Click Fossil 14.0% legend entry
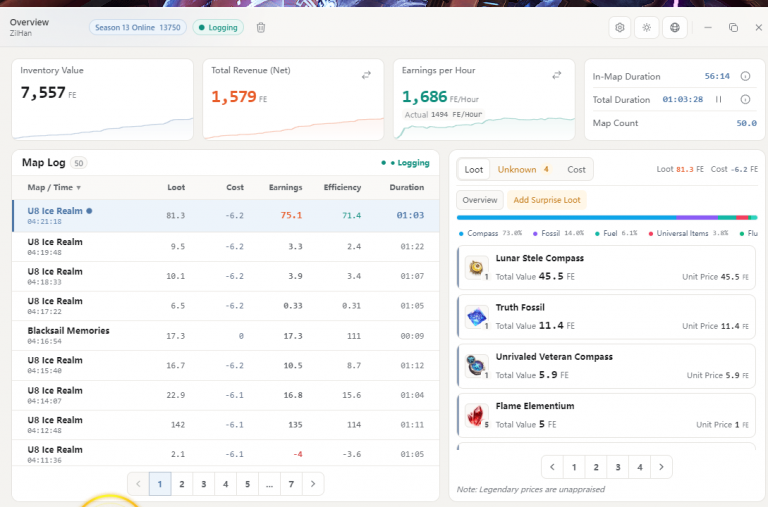The image size is (768, 507). (x=558, y=233)
